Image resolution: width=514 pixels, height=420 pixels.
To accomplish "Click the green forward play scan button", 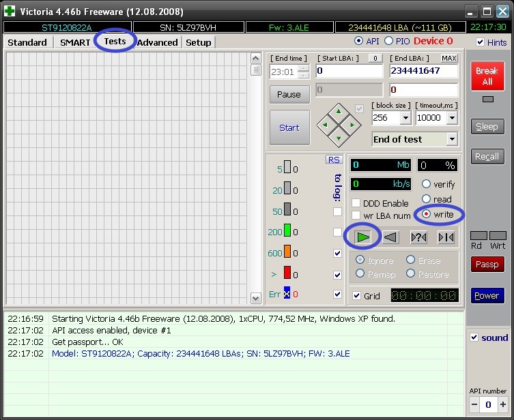I will (363, 237).
